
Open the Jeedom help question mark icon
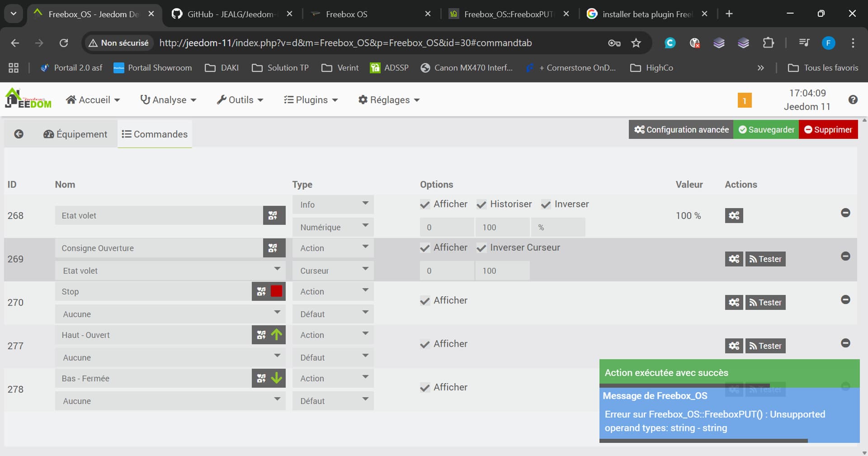853,100
